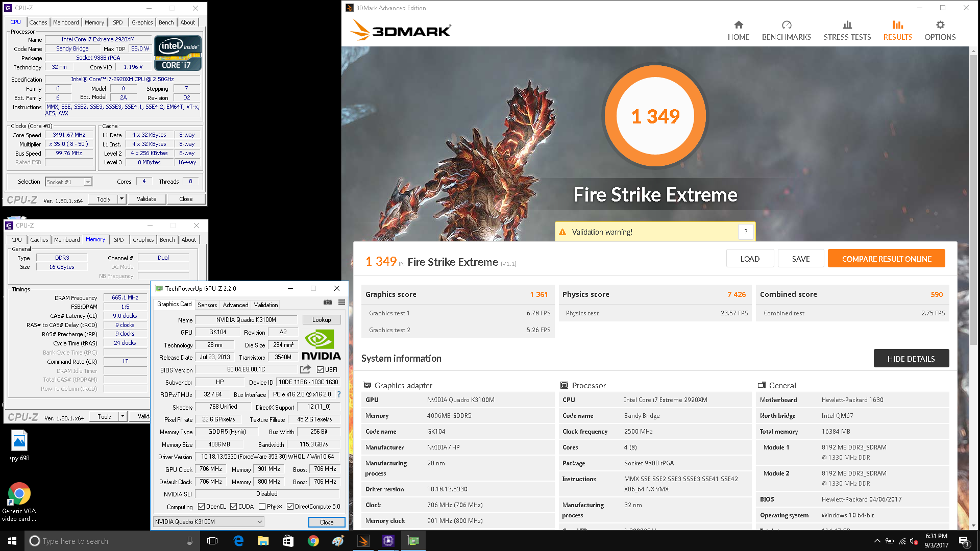Open the RESULTS section in 3DMark

tap(898, 31)
